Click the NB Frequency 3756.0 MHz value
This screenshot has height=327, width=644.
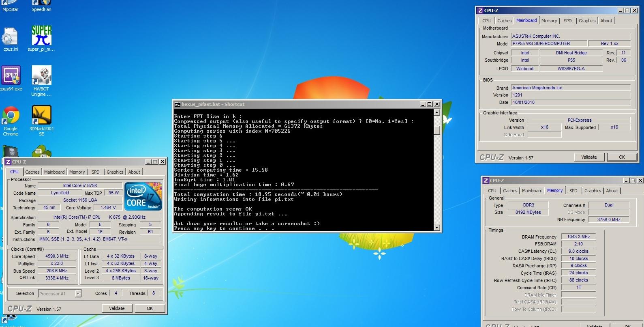(609, 219)
